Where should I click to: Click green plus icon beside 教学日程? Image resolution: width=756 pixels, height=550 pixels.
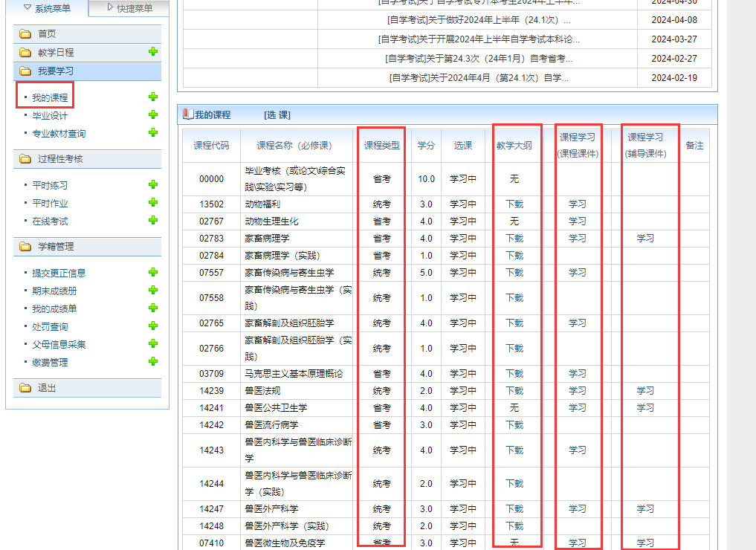pos(153,52)
